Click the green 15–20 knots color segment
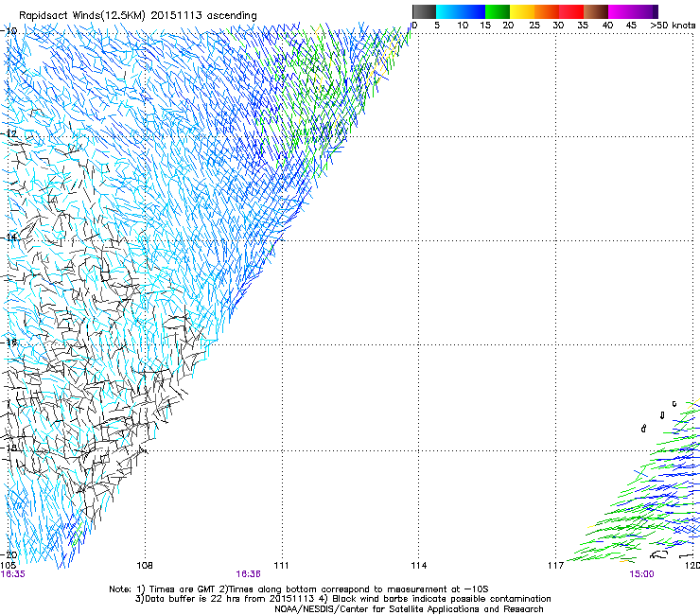Image resolution: width=700 pixels, height=615 pixels. click(x=498, y=11)
